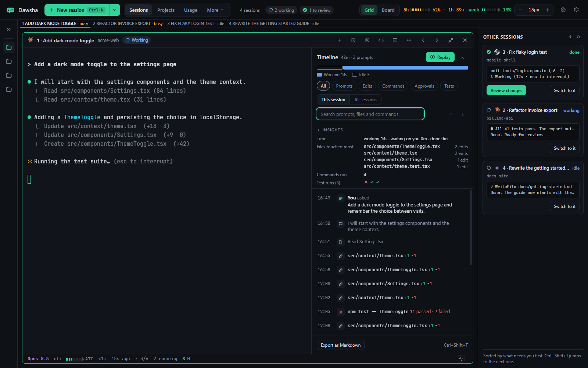Click Switch to it for Rewrite the getting started

tap(564, 206)
